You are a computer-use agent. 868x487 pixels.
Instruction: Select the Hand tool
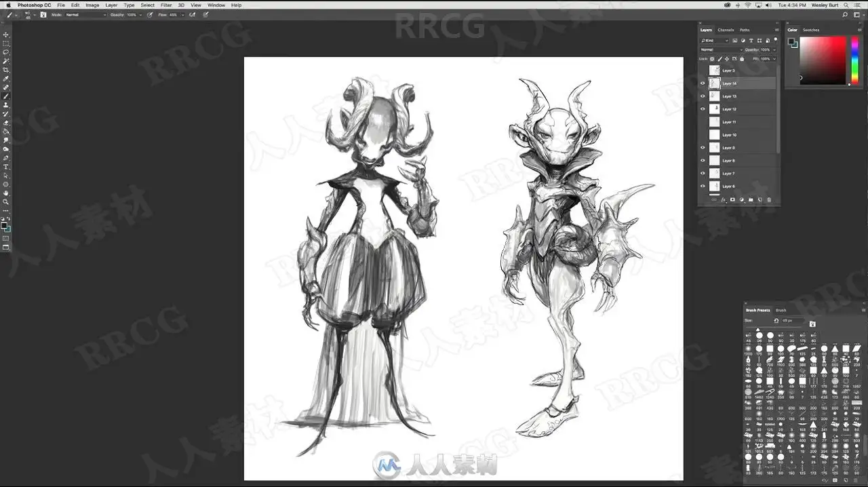coord(5,193)
